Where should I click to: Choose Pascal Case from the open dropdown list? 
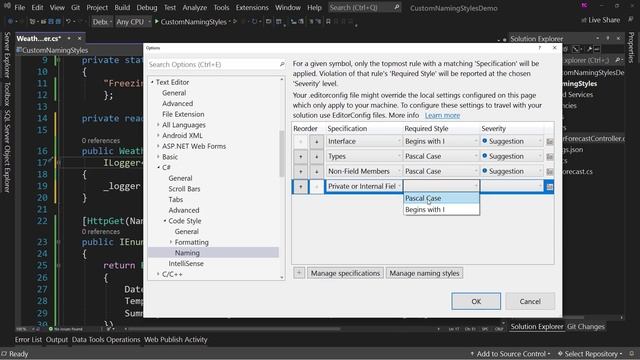coord(441,198)
